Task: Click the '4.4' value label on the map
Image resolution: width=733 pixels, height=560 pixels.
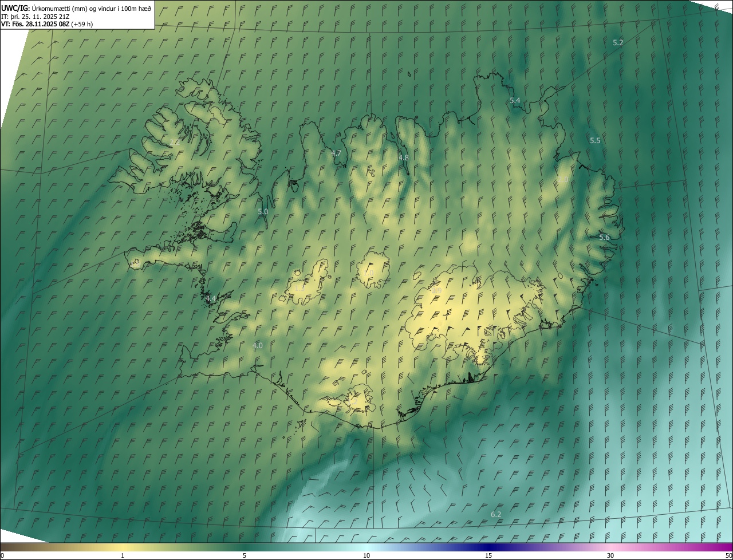Action: [x=211, y=298]
